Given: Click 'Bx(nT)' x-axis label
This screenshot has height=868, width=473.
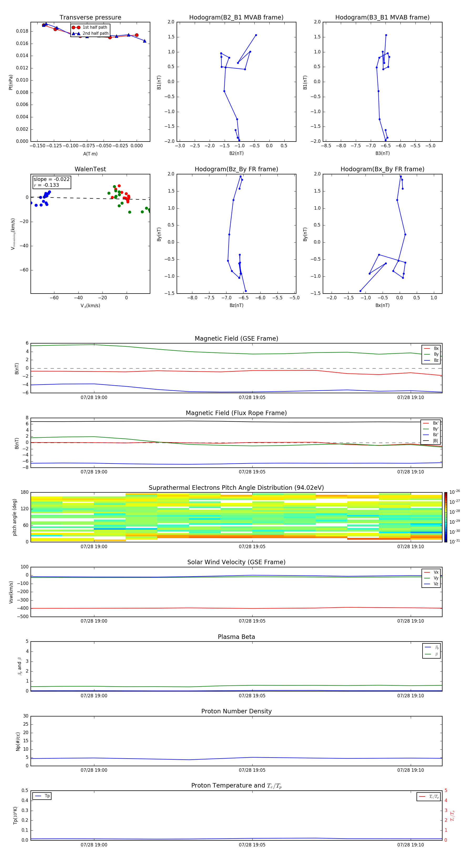Looking at the screenshot, I should (x=382, y=305).
